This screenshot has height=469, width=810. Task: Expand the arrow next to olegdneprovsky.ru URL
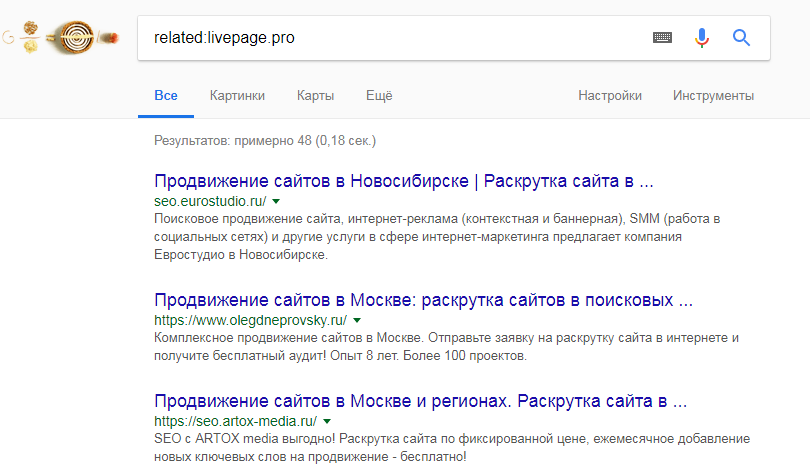click(357, 320)
